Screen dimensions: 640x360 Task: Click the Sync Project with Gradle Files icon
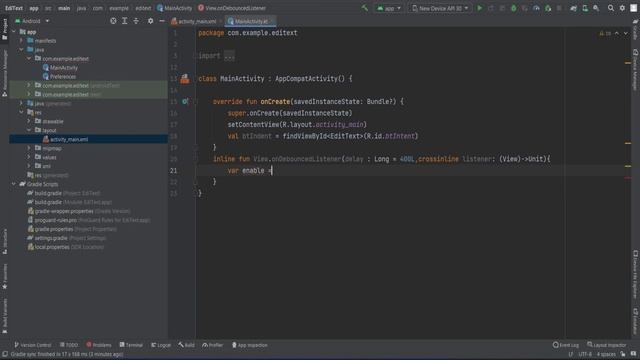573,8
